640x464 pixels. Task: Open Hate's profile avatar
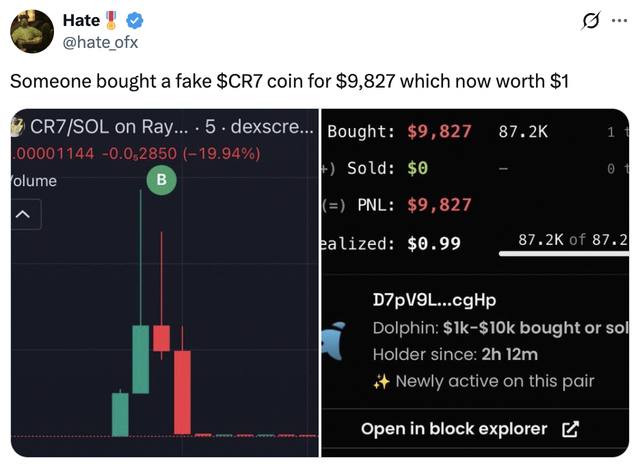pos(30,31)
